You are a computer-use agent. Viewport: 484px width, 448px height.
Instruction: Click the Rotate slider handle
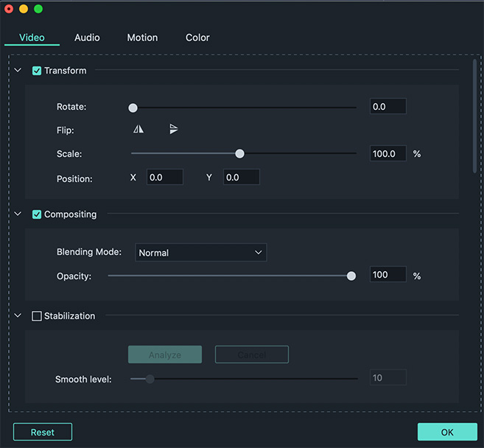coord(133,108)
